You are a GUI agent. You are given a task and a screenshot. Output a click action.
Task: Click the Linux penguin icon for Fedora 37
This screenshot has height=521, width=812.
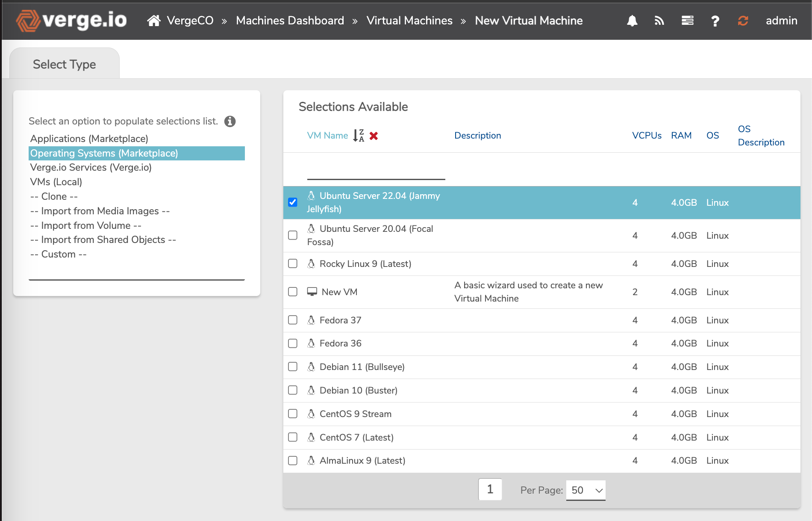[312, 320]
